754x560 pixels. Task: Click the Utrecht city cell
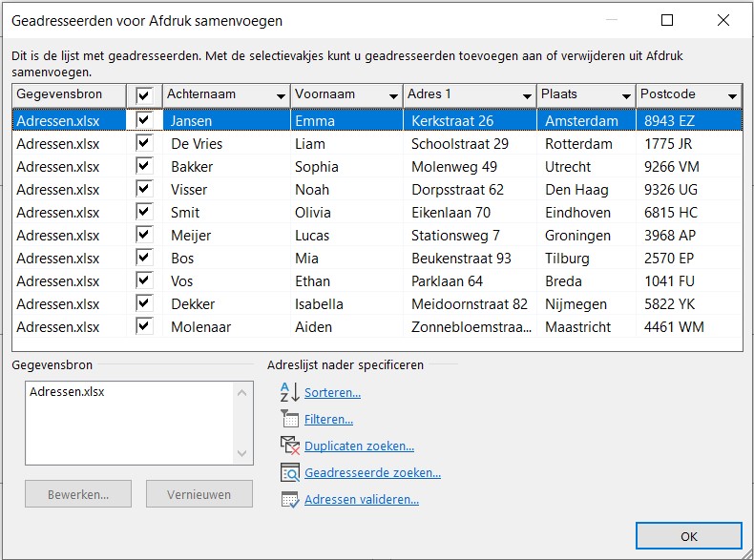(587, 167)
